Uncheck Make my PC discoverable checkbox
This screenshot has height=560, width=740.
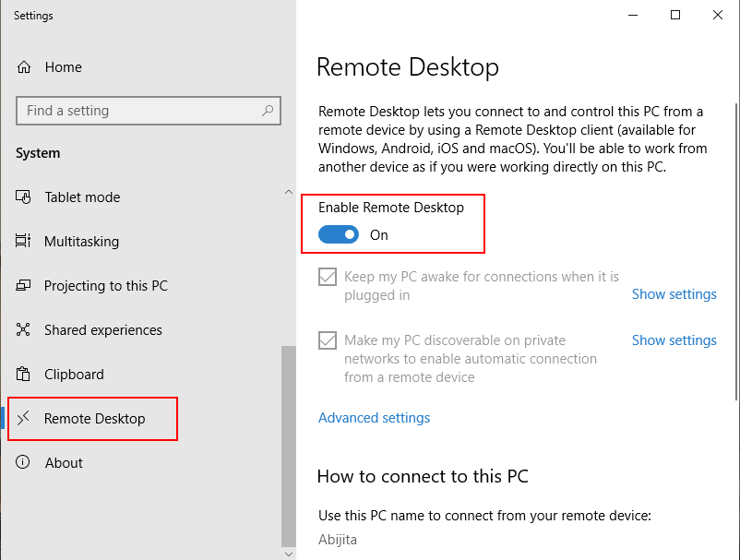coord(328,340)
